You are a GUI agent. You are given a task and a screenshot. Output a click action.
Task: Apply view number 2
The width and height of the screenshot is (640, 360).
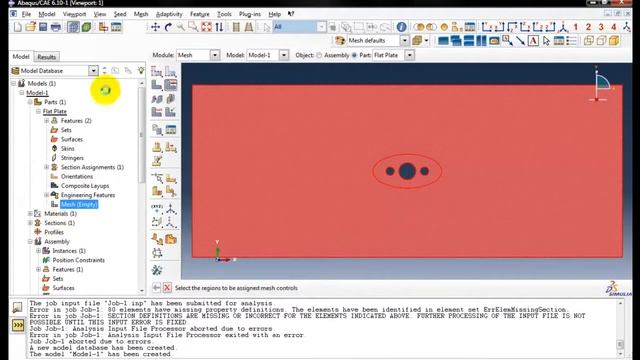588,27
